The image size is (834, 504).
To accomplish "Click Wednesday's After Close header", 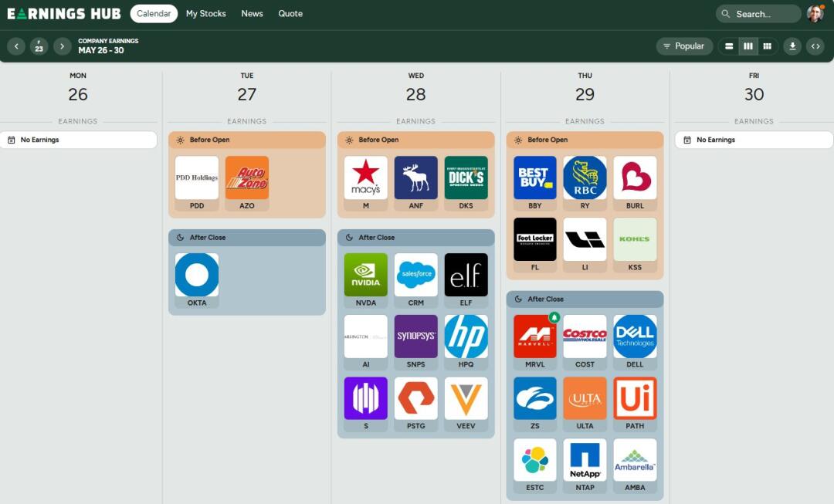I will pos(416,238).
